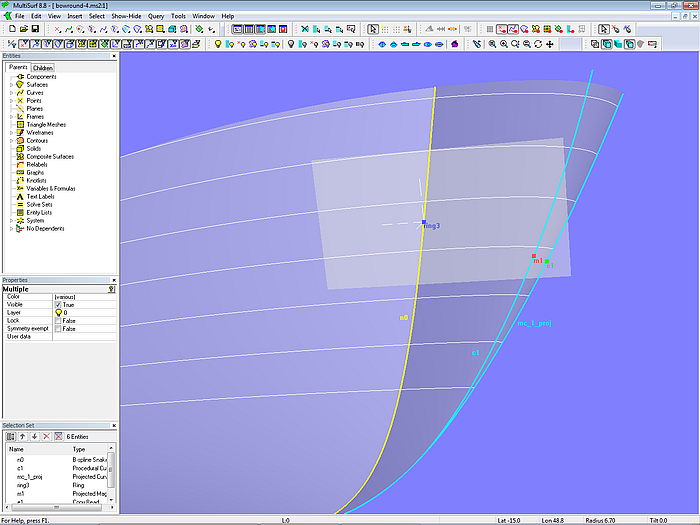Click red X remove icon in Selection Set
Image resolution: width=700 pixels, height=525 pixels.
(x=45, y=436)
